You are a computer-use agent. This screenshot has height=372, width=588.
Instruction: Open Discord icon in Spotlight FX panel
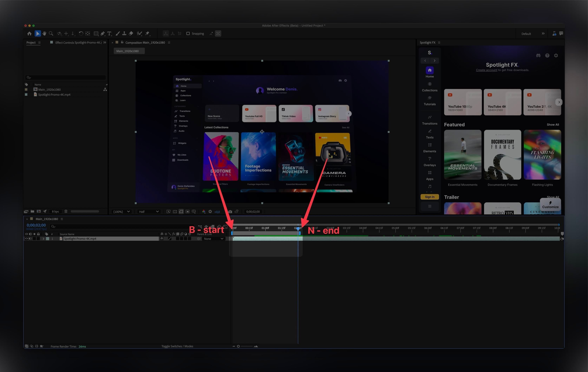tap(538, 56)
